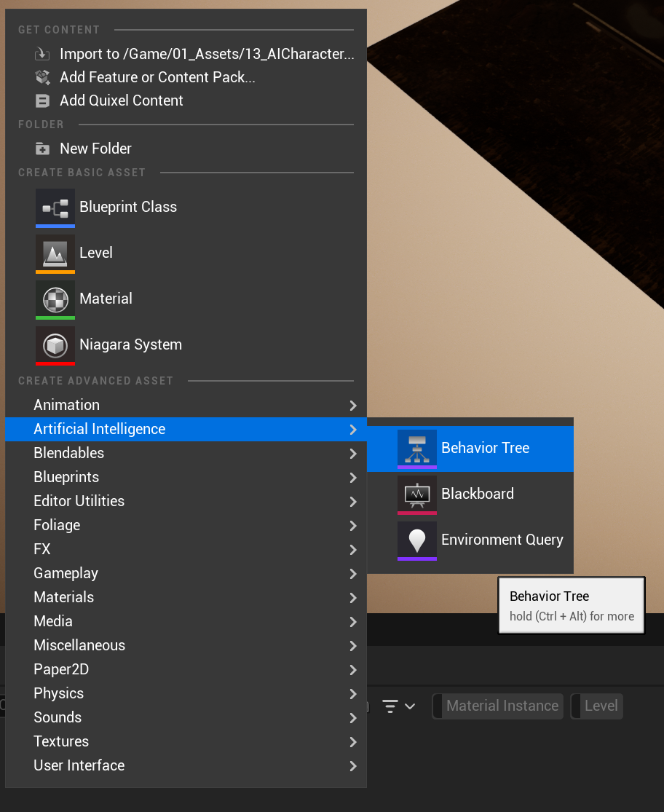Open the Blendables category

coord(186,454)
